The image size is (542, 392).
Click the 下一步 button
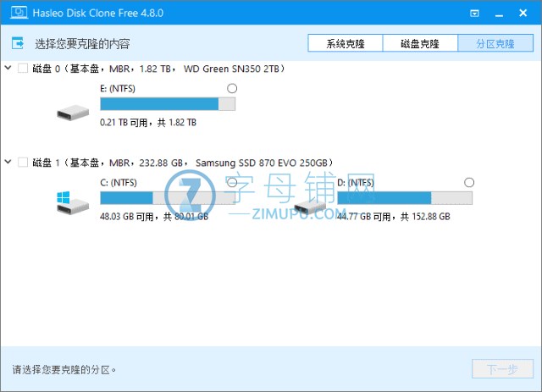click(x=502, y=369)
